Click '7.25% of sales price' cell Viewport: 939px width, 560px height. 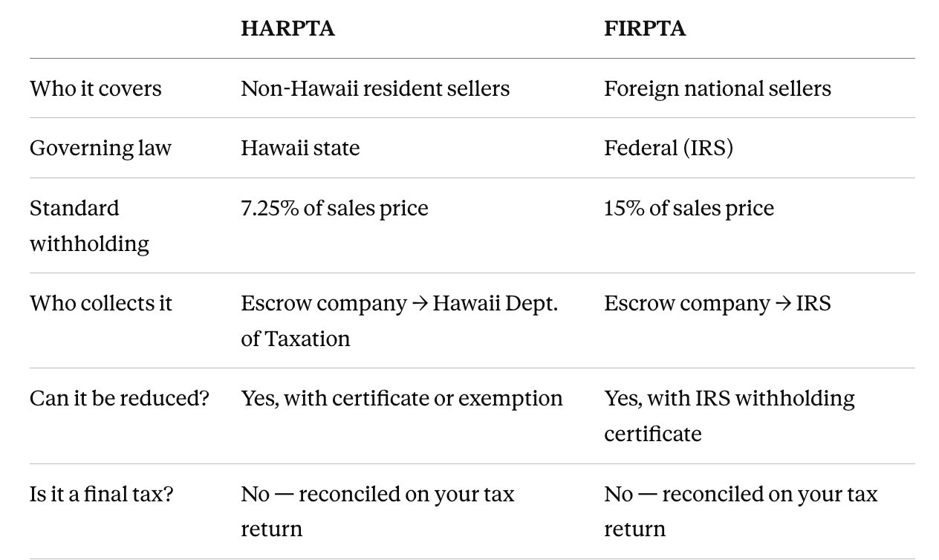coord(334,208)
